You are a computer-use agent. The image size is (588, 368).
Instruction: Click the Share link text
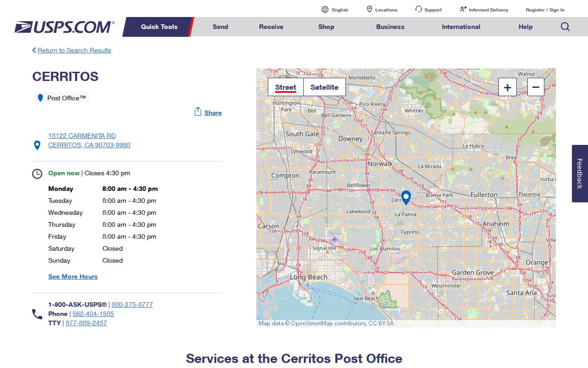pos(213,113)
